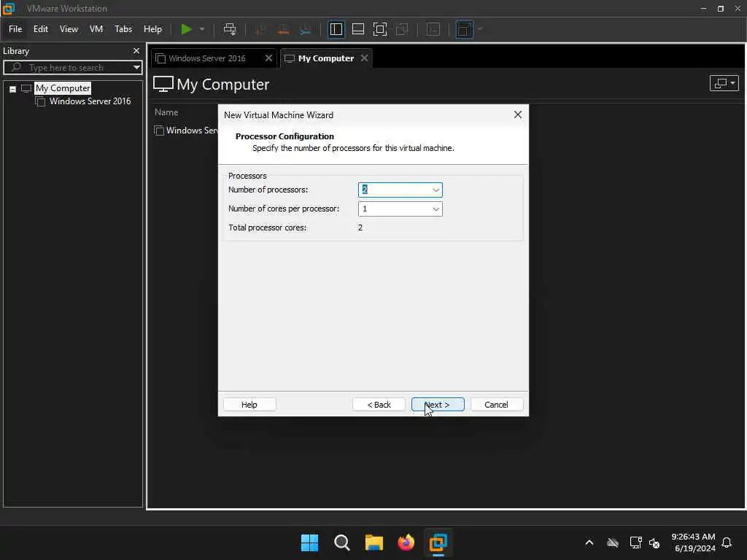This screenshot has height=560, width=747.
Task: Open the notifications bell icon
Action: click(727, 542)
